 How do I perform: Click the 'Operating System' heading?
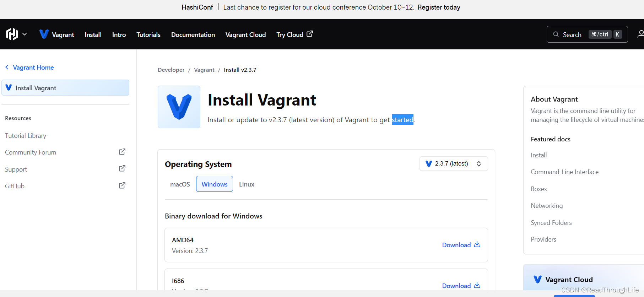tap(198, 164)
